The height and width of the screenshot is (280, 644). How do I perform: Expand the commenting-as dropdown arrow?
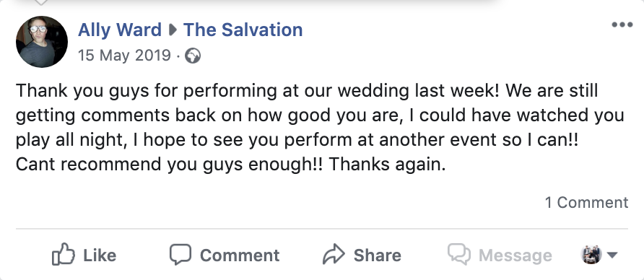[x=612, y=255]
